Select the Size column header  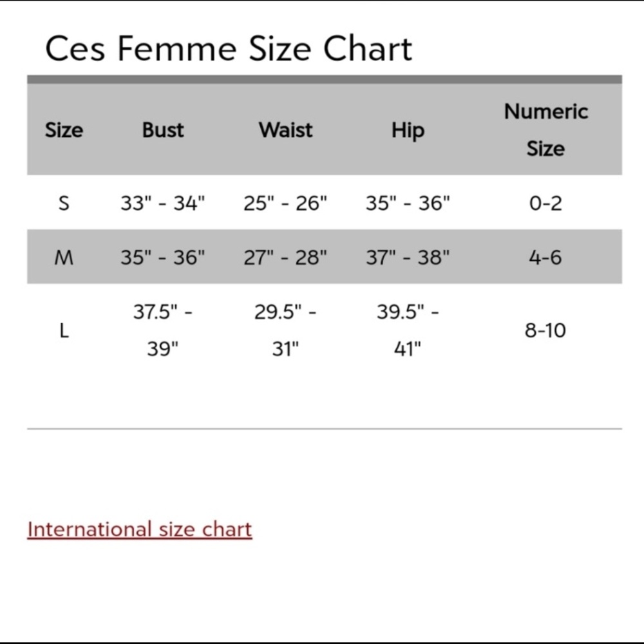click(x=64, y=130)
